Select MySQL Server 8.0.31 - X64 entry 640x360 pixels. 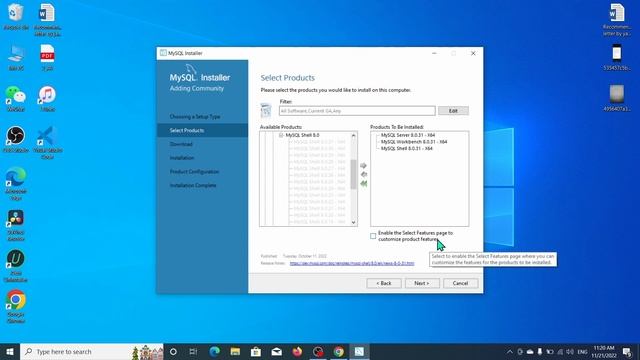pos(408,135)
